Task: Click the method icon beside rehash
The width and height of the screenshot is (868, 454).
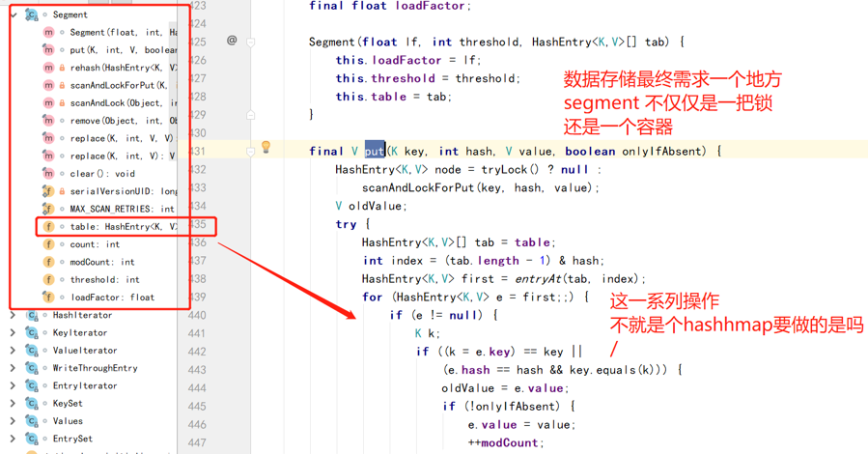Action: tap(48, 68)
